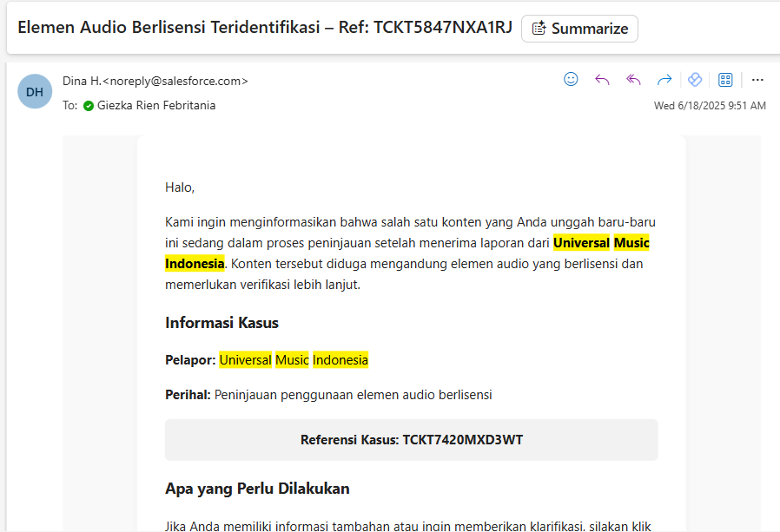Click the greeting text Halo,
The width and height of the screenshot is (780, 532).
click(180, 187)
